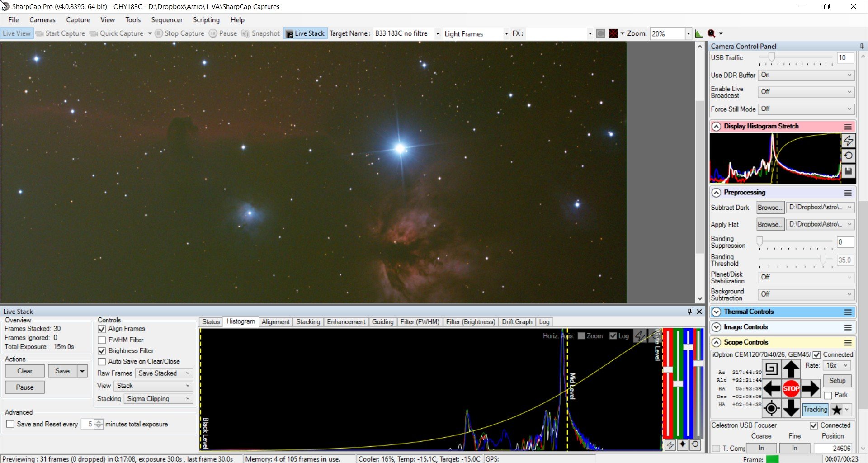Enable Auto Save on Clear/Close
Screen dimensions: 868x463
(x=102, y=362)
